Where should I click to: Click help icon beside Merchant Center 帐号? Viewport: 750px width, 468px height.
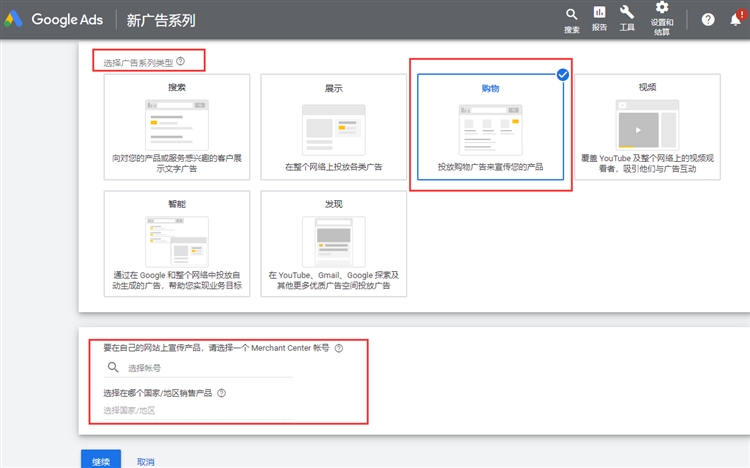pyautogui.click(x=339, y=348)
